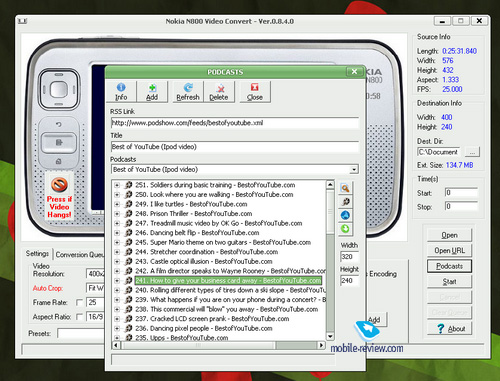Select episode 249 I like turtles
The image size is (500, 381).
tap(191, 204)
